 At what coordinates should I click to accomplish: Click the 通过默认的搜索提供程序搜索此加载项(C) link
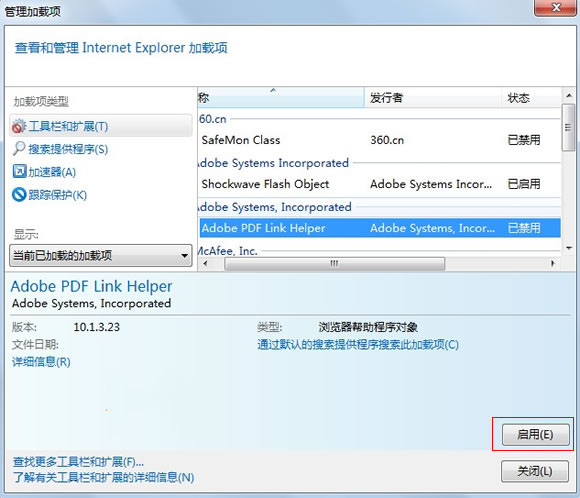(358, 344)
